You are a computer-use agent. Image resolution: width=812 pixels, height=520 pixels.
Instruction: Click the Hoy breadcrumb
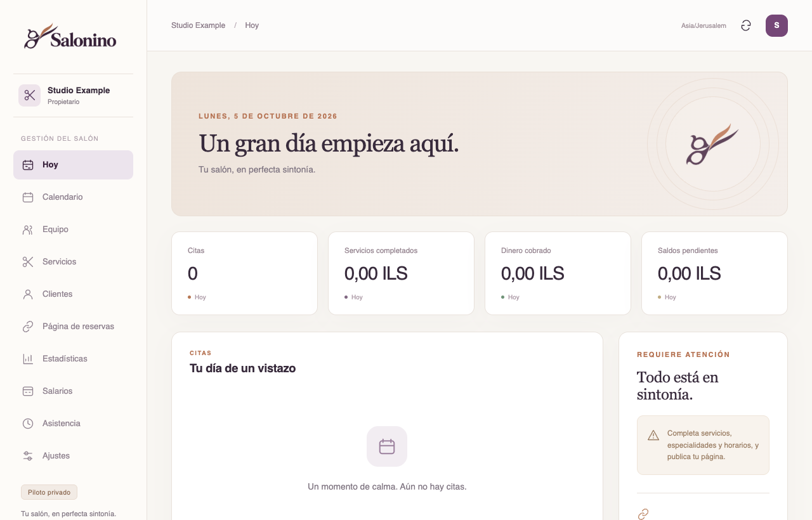point(252,25)
